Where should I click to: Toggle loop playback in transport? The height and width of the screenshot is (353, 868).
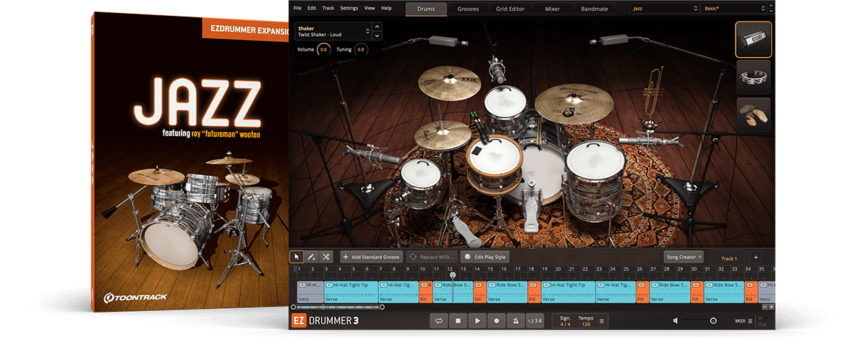coord(438,320)
